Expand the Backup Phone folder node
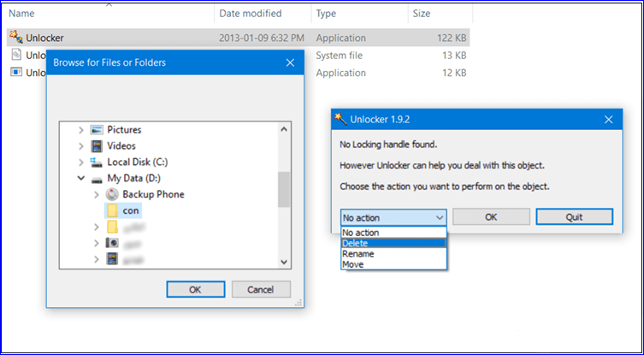This screenshot has width=644, height=355. click(x=97, y=194)
